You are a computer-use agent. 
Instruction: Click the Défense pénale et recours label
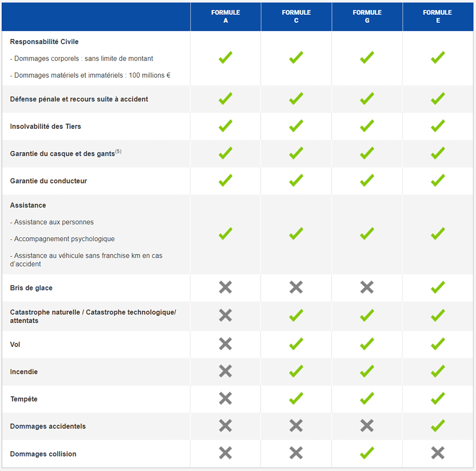coord(79,99)
